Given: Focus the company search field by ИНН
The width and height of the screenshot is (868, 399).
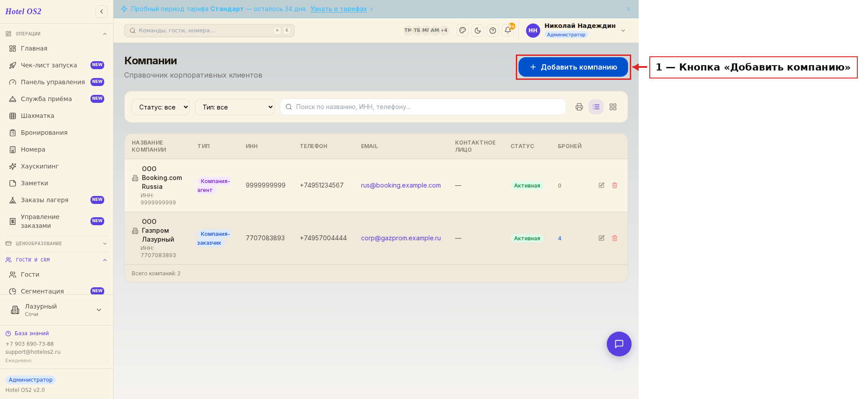Looking at the screenshot, I should click(x=423, y=107).
